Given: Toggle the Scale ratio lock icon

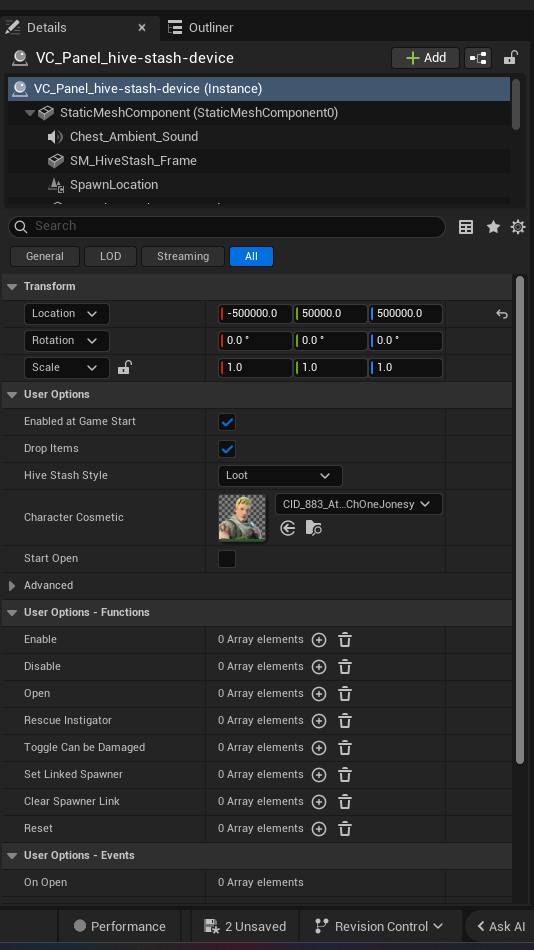Looking at the screenshot, I should pos(124,367).
